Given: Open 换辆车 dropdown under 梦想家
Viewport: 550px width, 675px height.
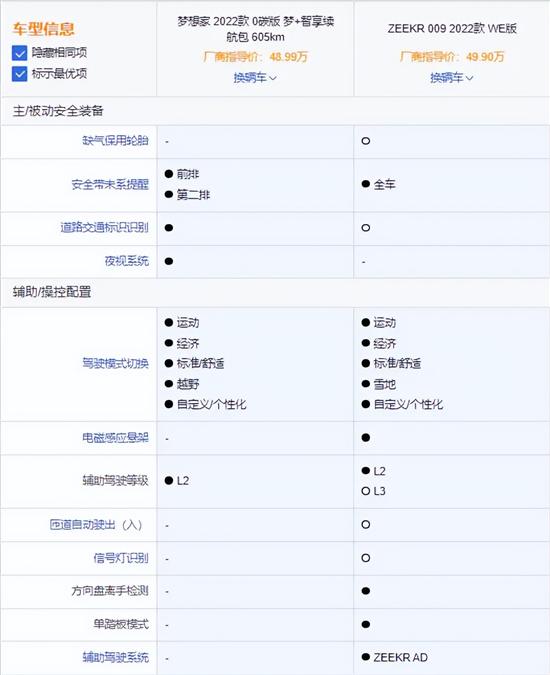Looking at the screenshot, I should [255, 78].
